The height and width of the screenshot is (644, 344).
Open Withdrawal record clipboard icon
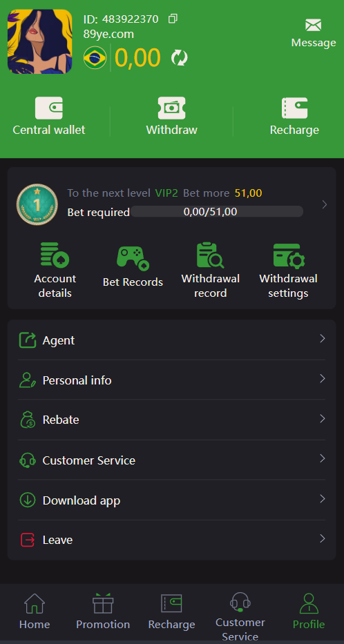click(210, 255)
